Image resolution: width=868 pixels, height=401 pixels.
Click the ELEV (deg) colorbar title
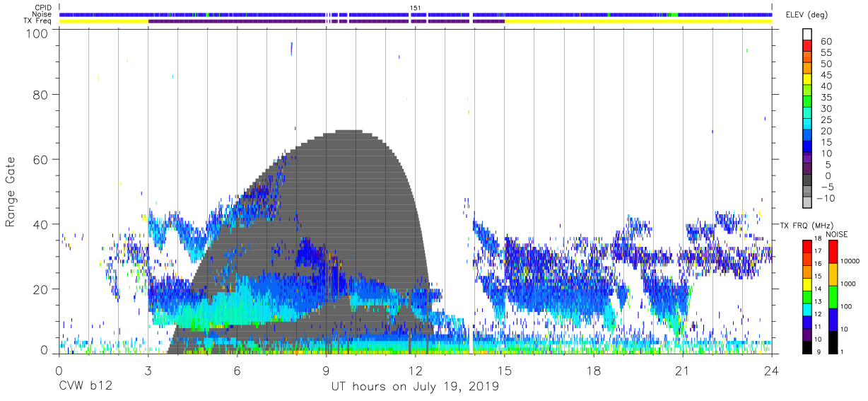807,14
